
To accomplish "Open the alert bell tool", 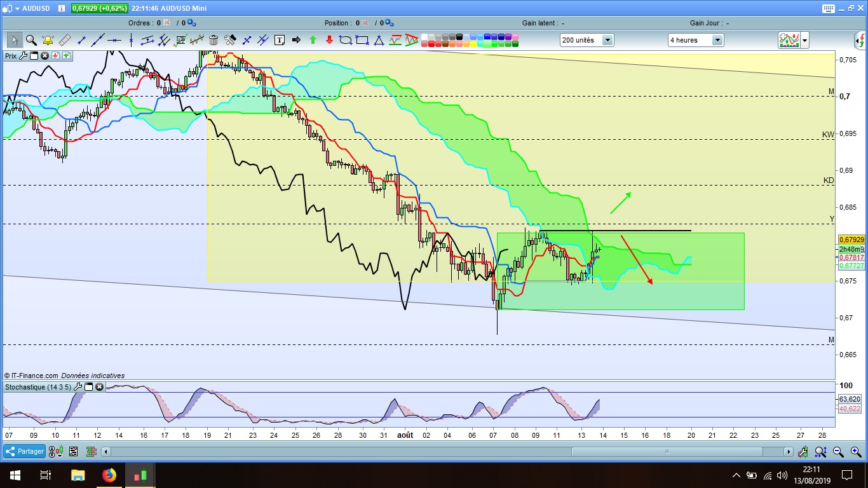I will [x=48, y=40].
